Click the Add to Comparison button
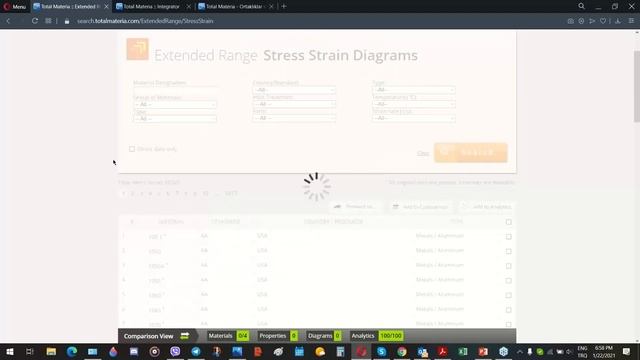Viewport: 640px width, 360px height. 420,207
